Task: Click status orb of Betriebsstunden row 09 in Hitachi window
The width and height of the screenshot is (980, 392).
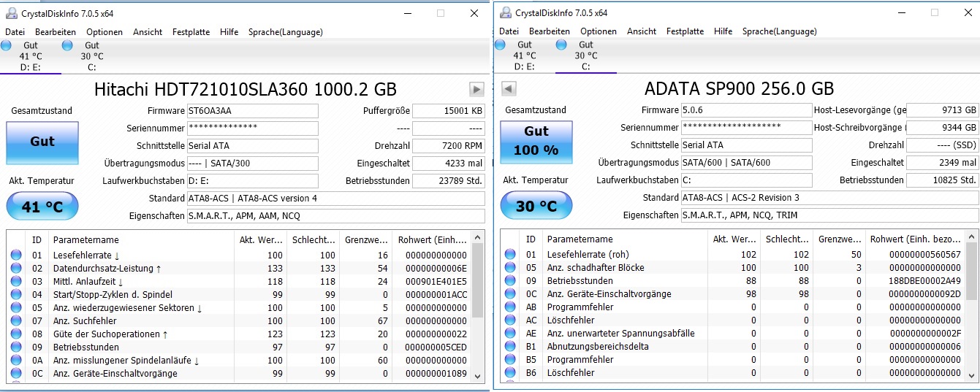Action: pos(16,347)
